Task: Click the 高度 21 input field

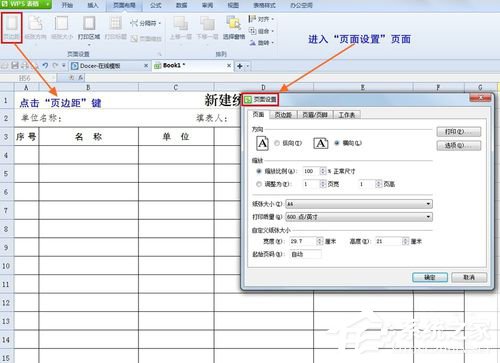Action: [x=389, y=241]
